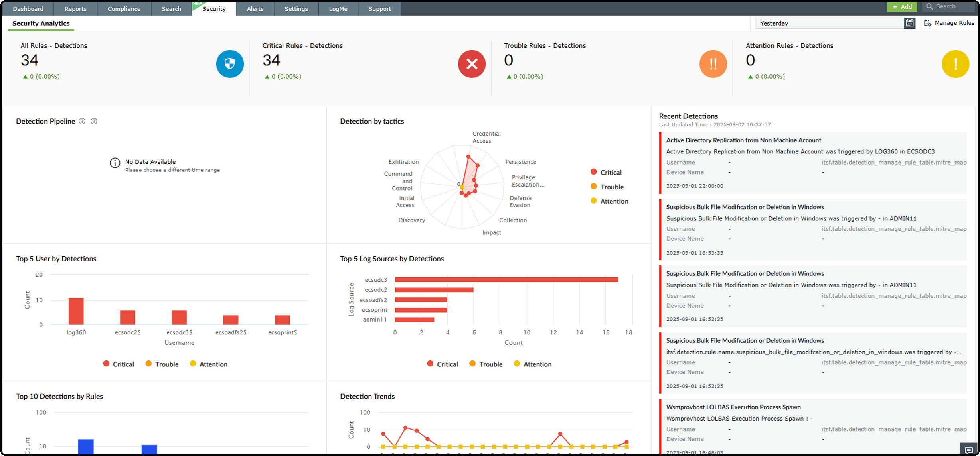
Task: Click the log360 bar in user chart
Action: (x=76, y=311)
